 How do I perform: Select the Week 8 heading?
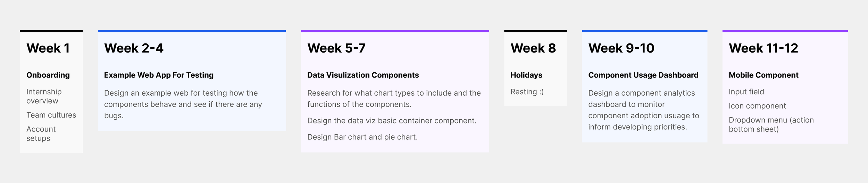(533, 48)
